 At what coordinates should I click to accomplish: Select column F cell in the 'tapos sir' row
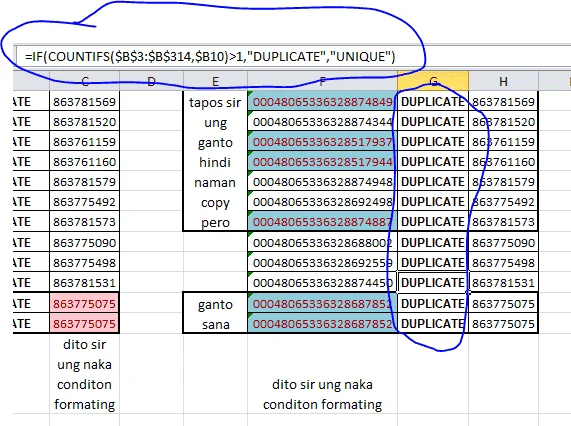tap(322, 101)
